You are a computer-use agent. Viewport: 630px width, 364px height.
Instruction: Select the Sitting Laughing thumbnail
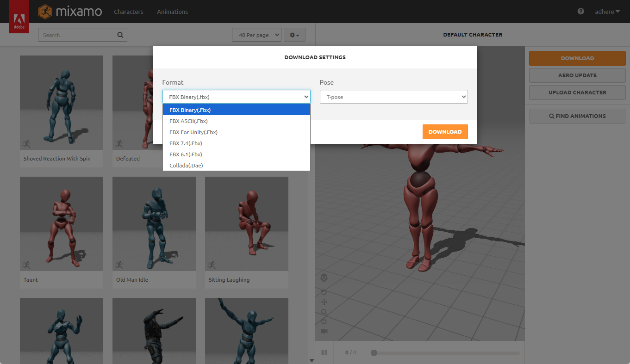pyautogui.click(x=247, y=224)
